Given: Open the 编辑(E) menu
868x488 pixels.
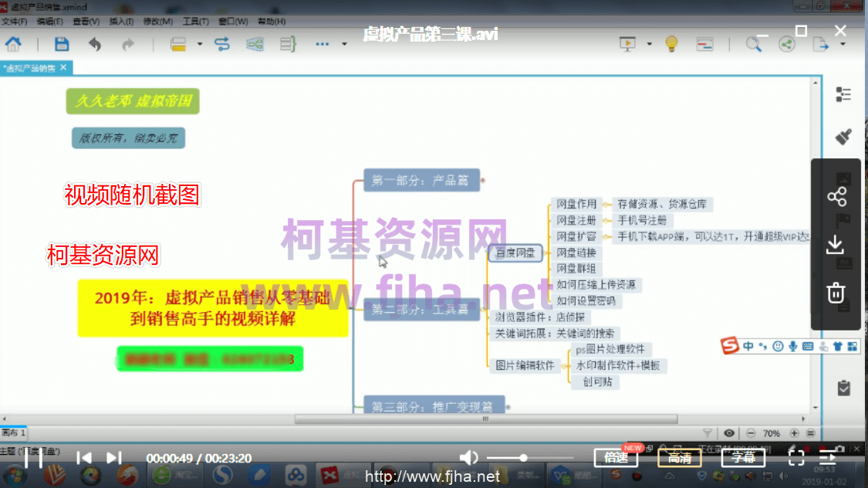Looking at the screenshot, I should click(x=50, y=21).
